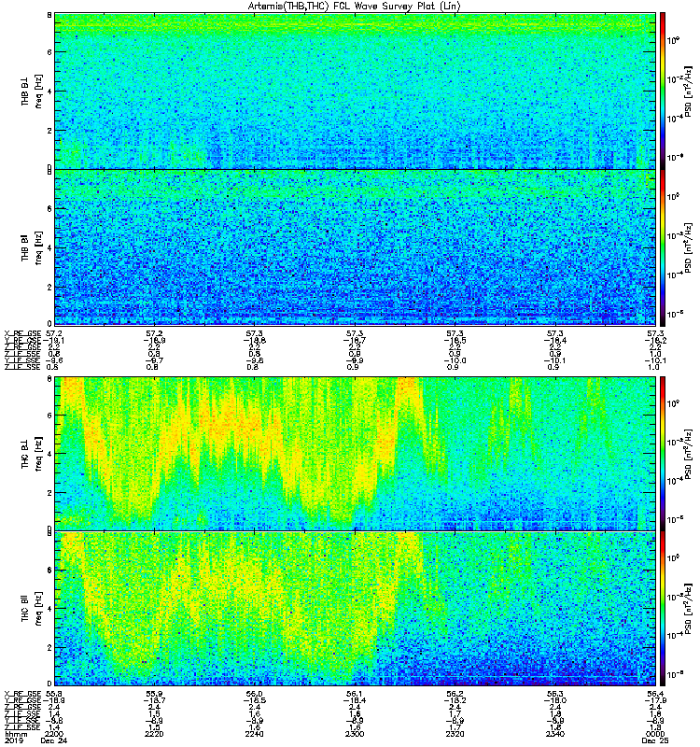Click the THB B-perpendicular spectrogram panel
This screenshot has height=747, width=700.
(x=356, y=91)
